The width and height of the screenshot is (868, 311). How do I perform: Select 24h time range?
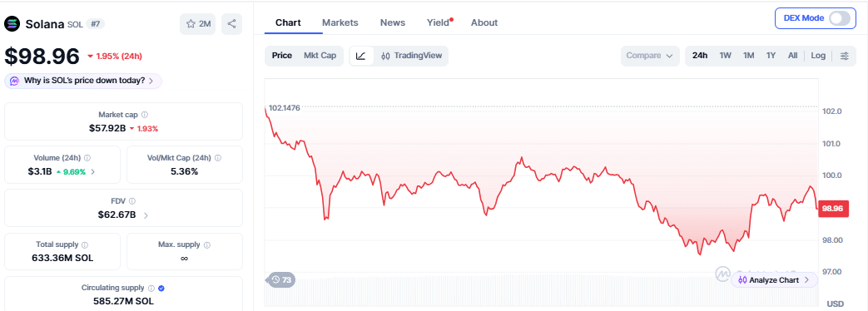point(700,56)
